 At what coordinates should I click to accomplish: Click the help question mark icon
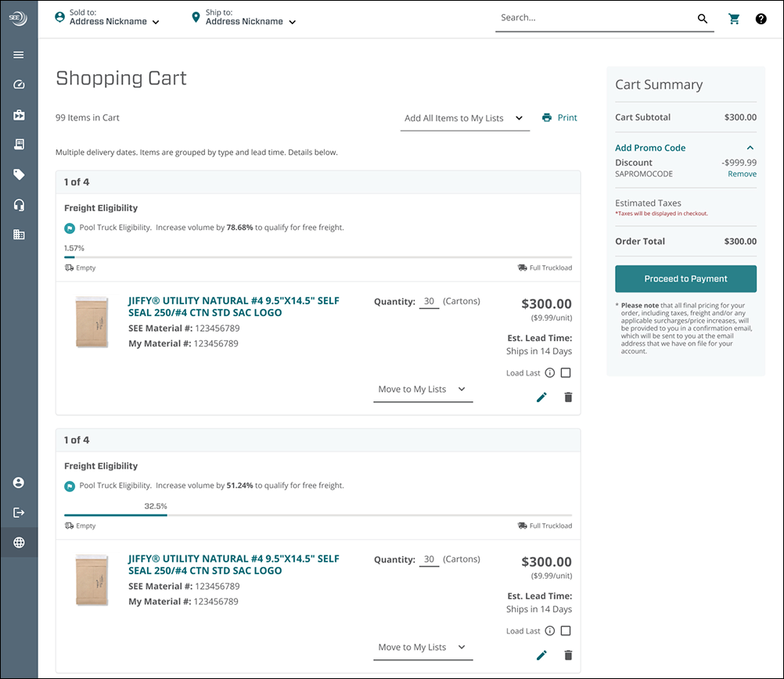[761, 19]
